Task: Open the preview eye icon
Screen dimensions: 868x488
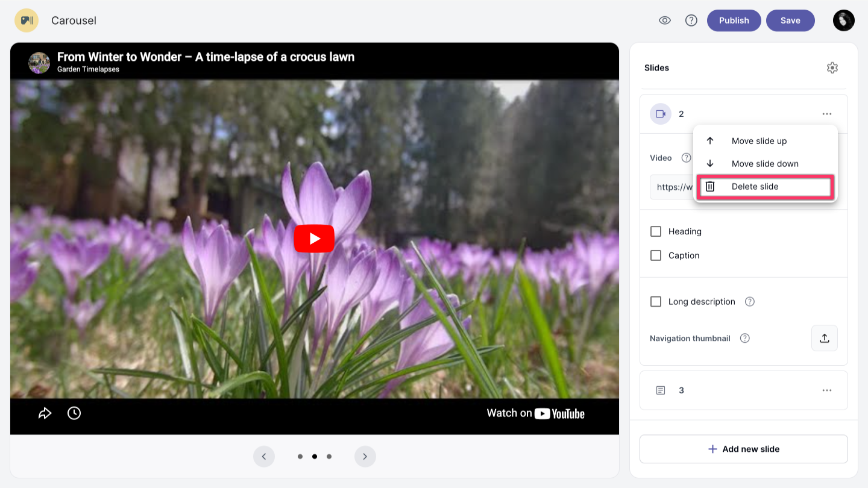Action: [664, 20]
